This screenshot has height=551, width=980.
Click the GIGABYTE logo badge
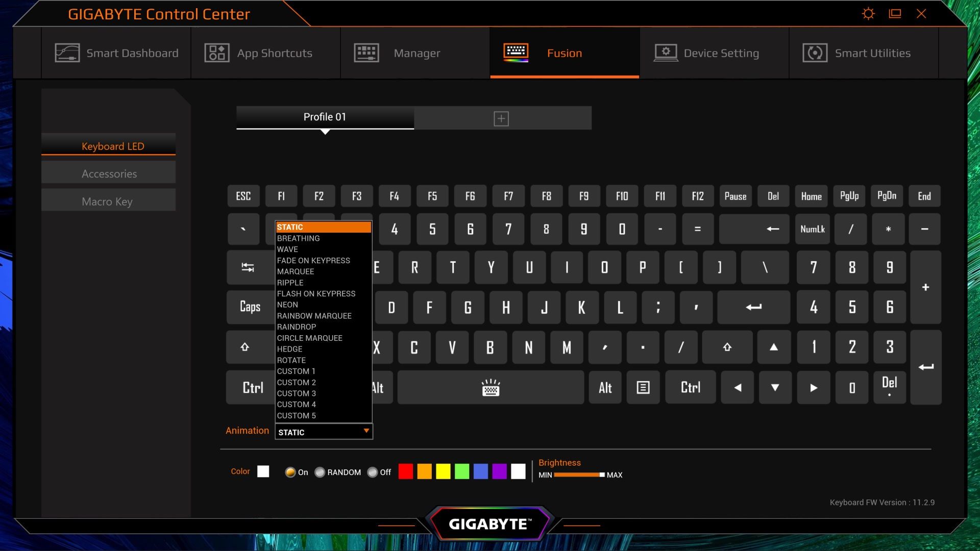(x=490, y=523)
